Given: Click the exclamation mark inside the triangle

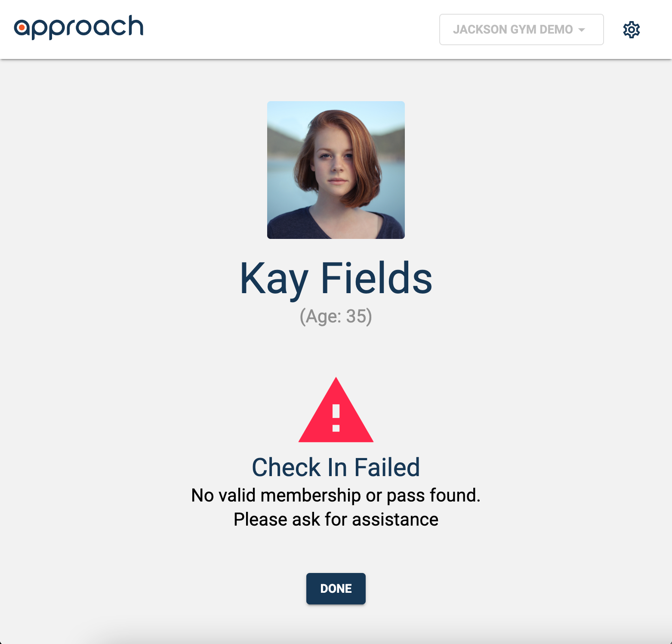Looking at the screenshot, I should pos(336,418).
